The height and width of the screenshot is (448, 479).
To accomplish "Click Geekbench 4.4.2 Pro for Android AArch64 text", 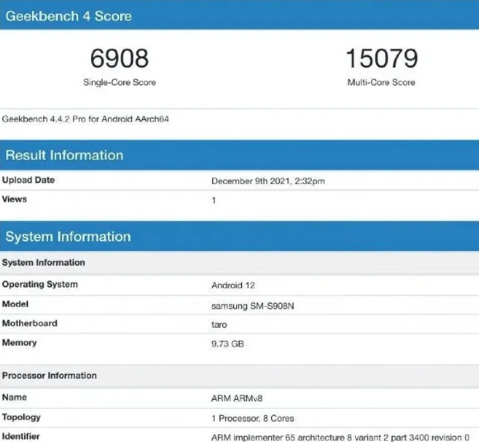I will pos(85,119).
